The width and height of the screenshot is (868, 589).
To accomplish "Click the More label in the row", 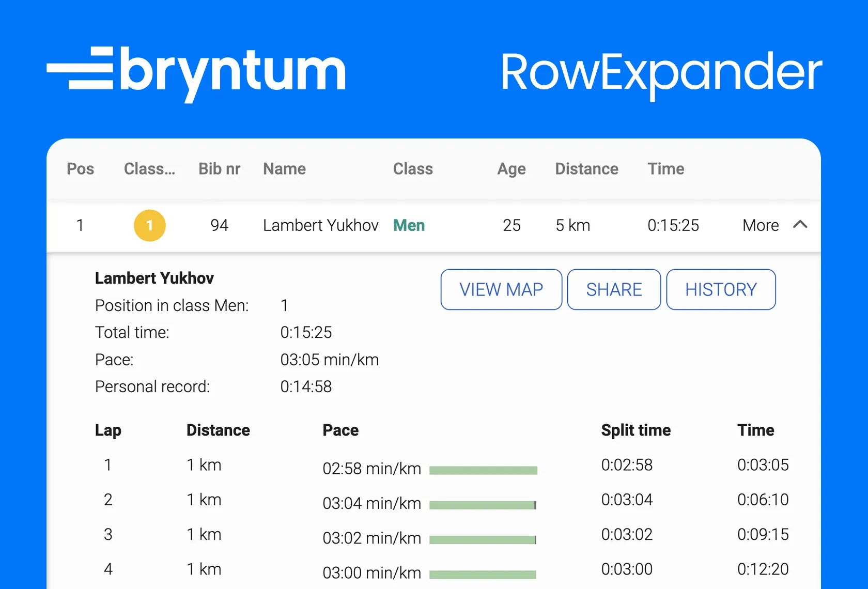I will coord(761,225).
